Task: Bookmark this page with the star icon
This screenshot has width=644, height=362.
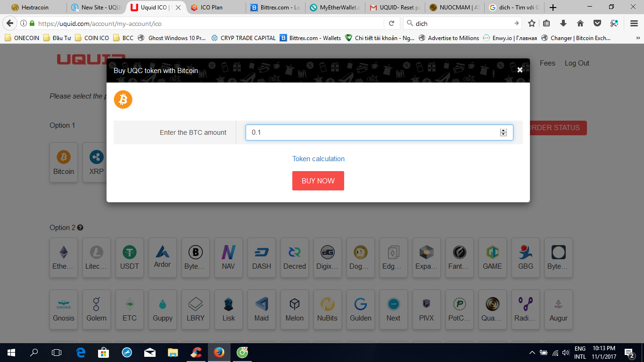Action: pos(532,23)
